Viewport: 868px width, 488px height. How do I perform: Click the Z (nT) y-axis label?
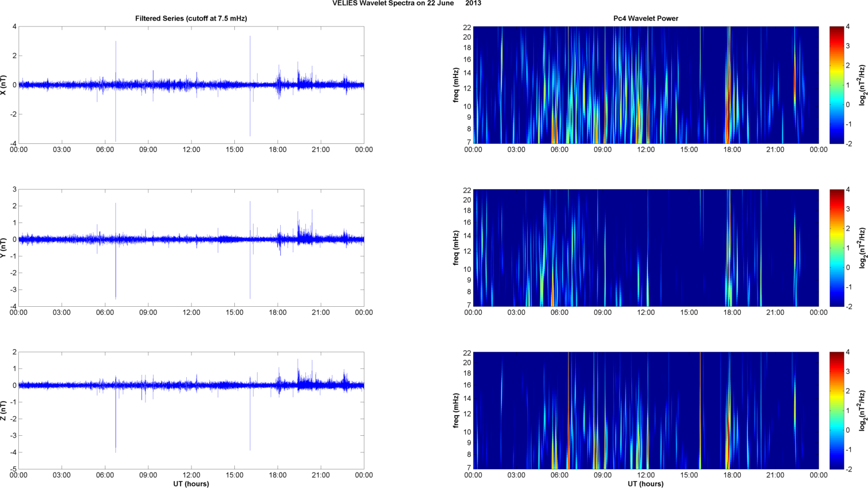coord(4,411)
